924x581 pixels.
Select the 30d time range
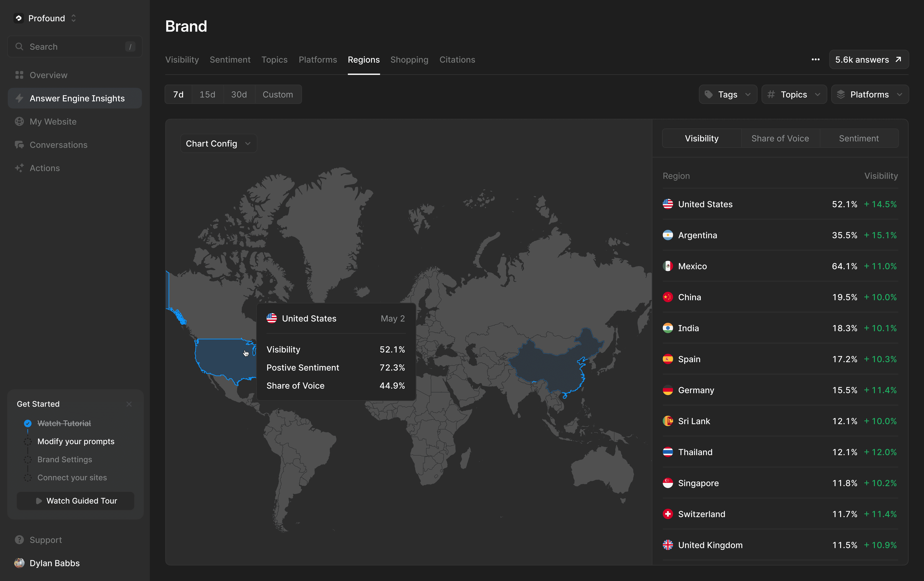(239, 94)
